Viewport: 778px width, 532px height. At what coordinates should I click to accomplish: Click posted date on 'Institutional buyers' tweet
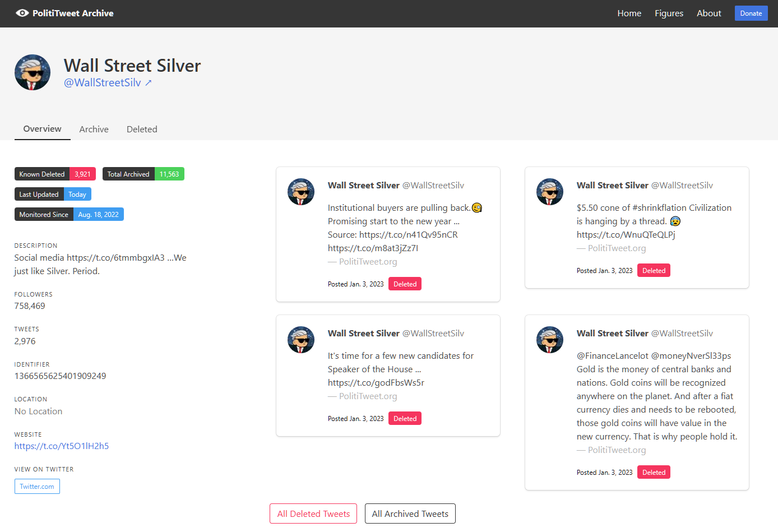(x=356, y=284)
